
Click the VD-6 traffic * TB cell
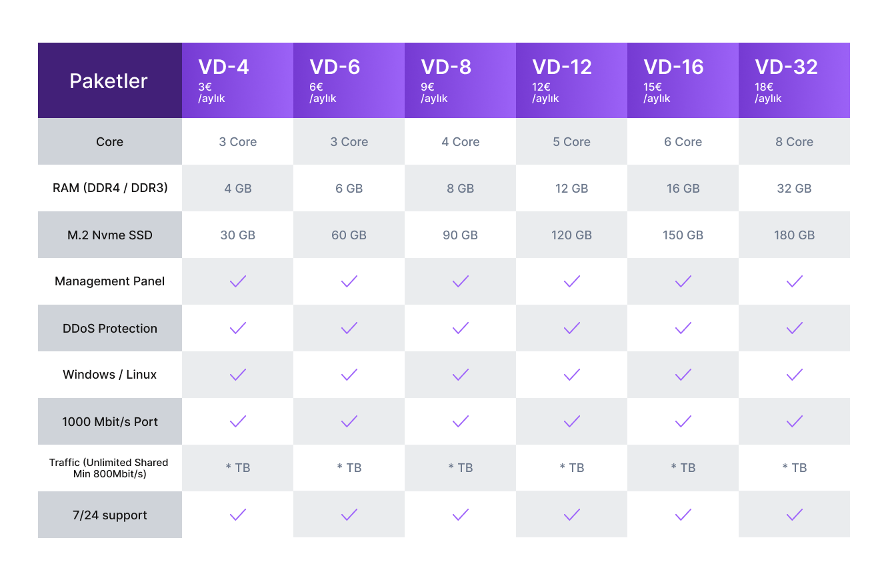349,468
